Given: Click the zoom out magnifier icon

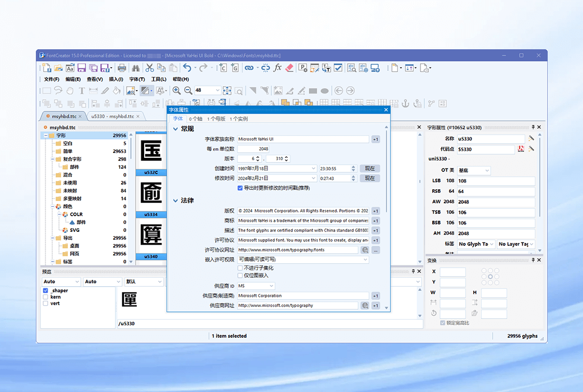Looking at the screenshot, I should (x=188, y=90).
